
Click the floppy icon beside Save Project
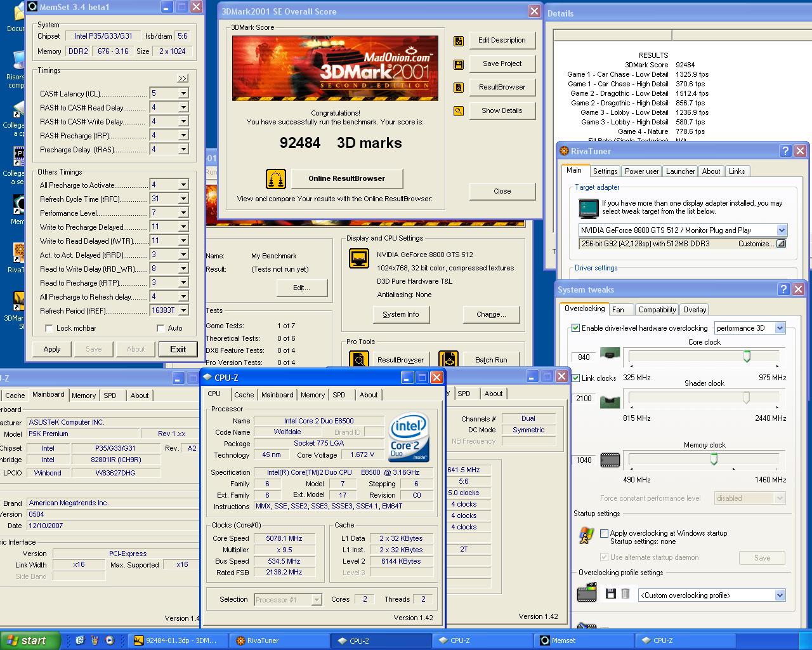click(x=459, y=64)
